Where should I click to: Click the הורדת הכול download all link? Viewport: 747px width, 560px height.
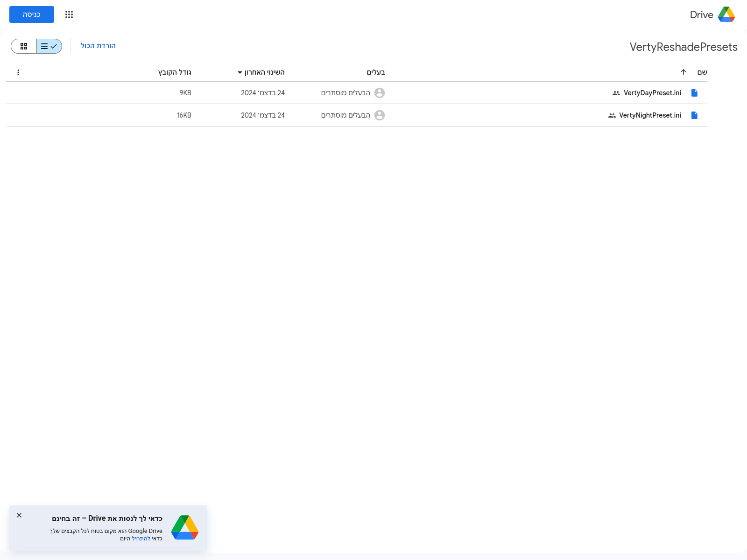pos(98,46)
